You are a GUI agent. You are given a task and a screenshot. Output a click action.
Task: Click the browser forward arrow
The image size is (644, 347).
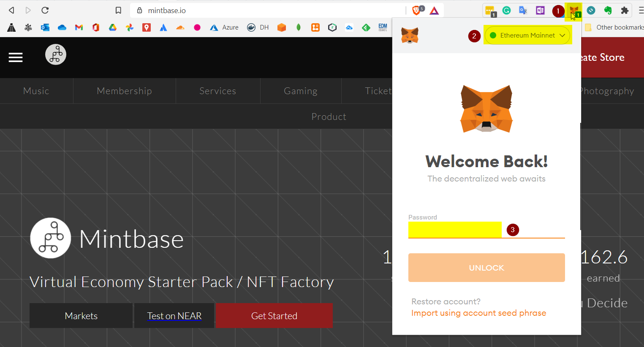click(28, 10)
